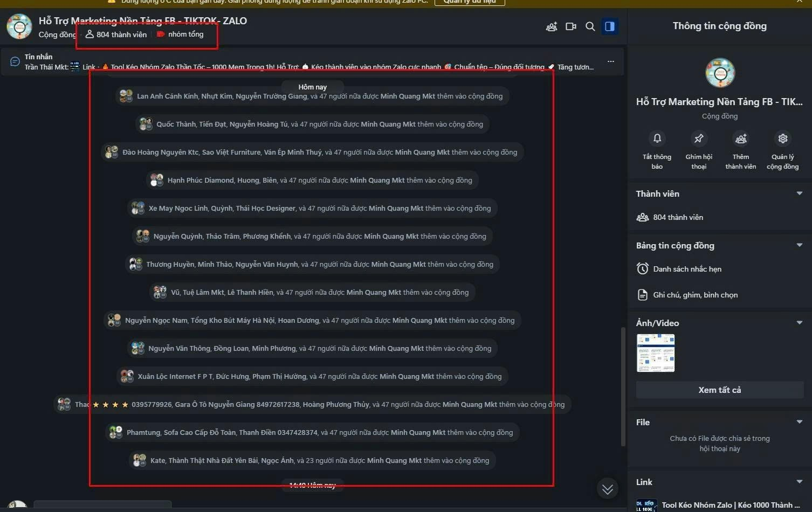Click the add member icon in header
This screenshot has width=812, height=512.
coord(551,26)
